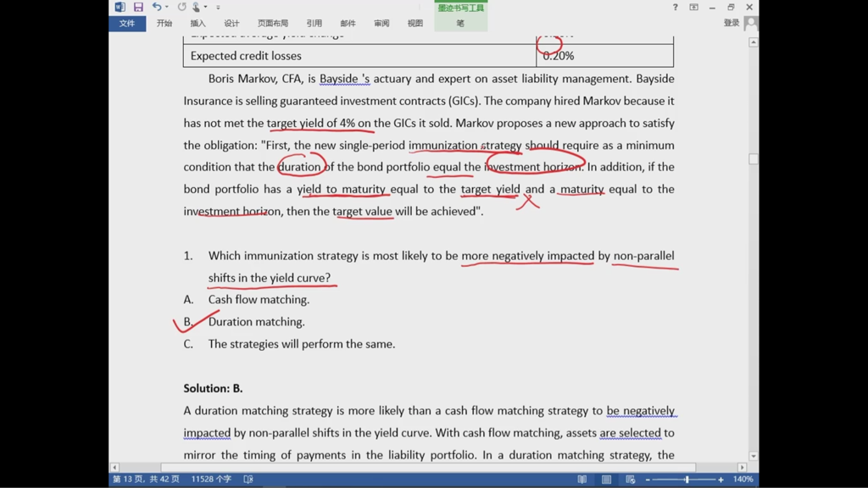Click the 'Solution: B.' bold heading
This screenshot has width=868, height=488.
point(213,388)
